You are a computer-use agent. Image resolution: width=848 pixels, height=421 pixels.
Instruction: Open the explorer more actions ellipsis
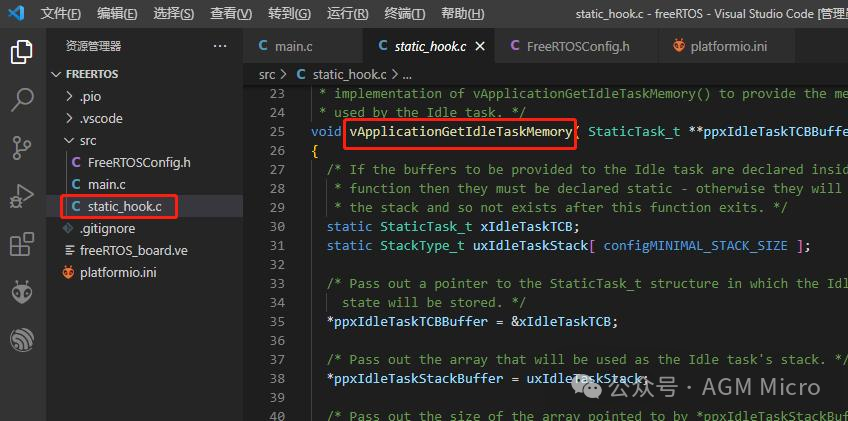(x=220, y=46)
